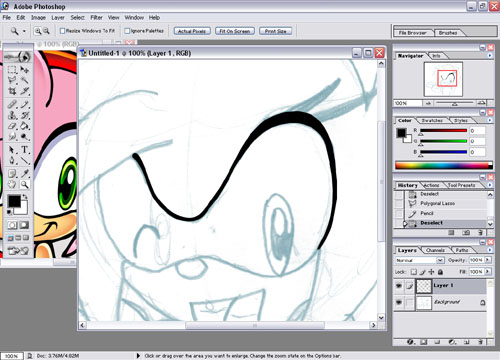The image size is (500, 360).
Task: Enable Ignore Palettes checkbox
Action: point(127,31)
